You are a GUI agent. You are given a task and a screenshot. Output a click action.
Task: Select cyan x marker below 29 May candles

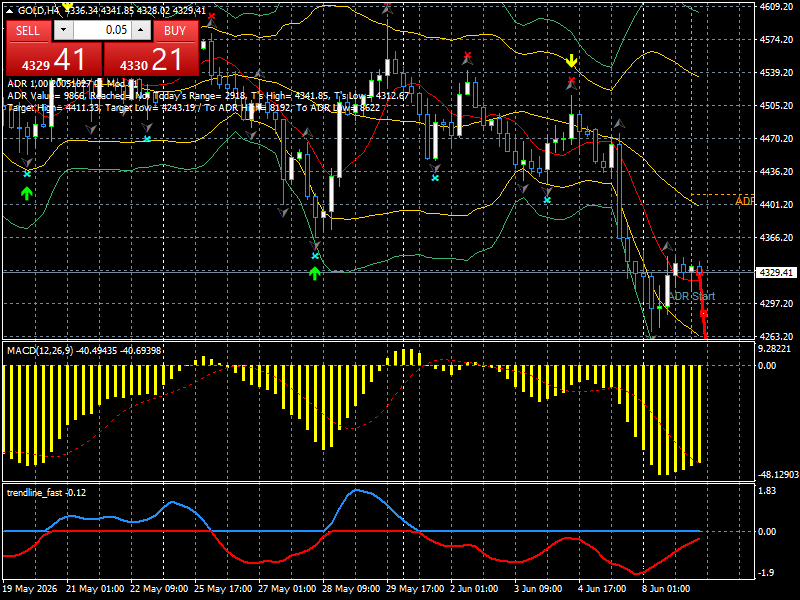435,178
